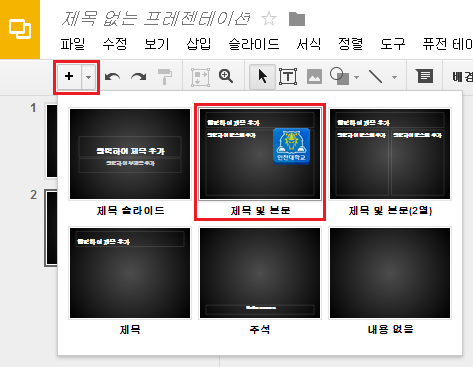
Task: Choose the 제목 슬라이드 layout thumbnail
Action: [x=130, y=154]
